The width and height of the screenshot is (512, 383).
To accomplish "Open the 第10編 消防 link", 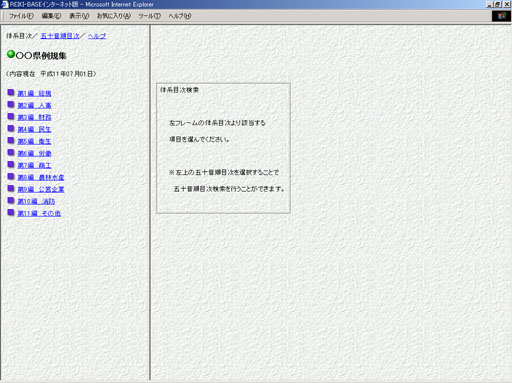I will coord(36,201).
